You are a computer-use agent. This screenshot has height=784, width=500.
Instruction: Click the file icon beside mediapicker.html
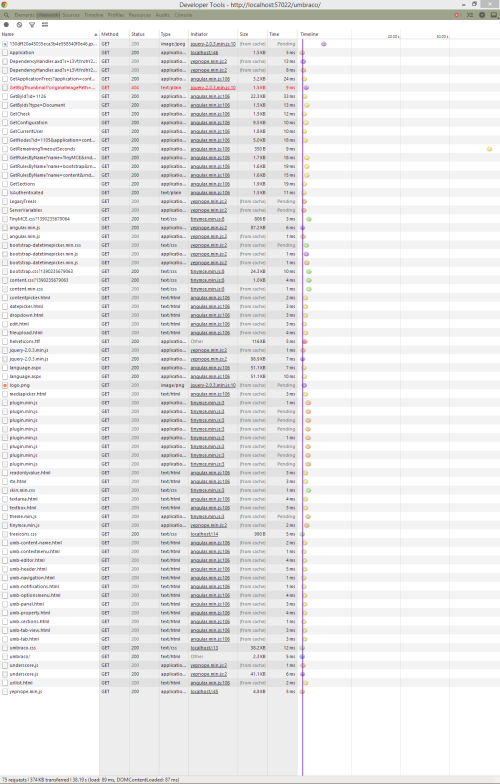(5, 394)
